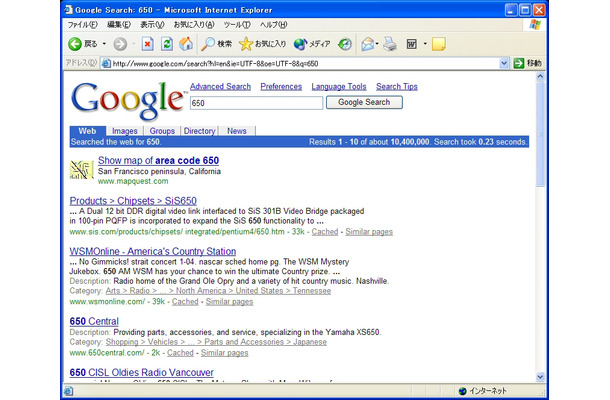Open the address bar dropdown arrow

pos(504,63)
